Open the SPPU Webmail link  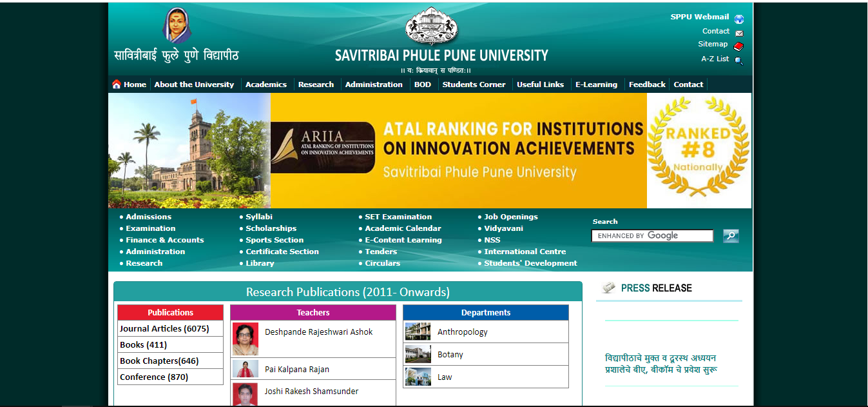pyautogui.click(x=700, y=17)
